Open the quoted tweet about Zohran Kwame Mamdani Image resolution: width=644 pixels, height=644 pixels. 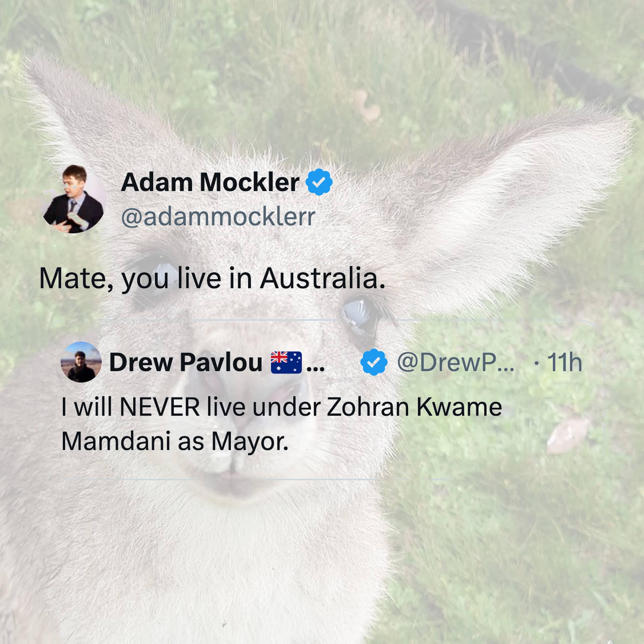coord(322,399)
